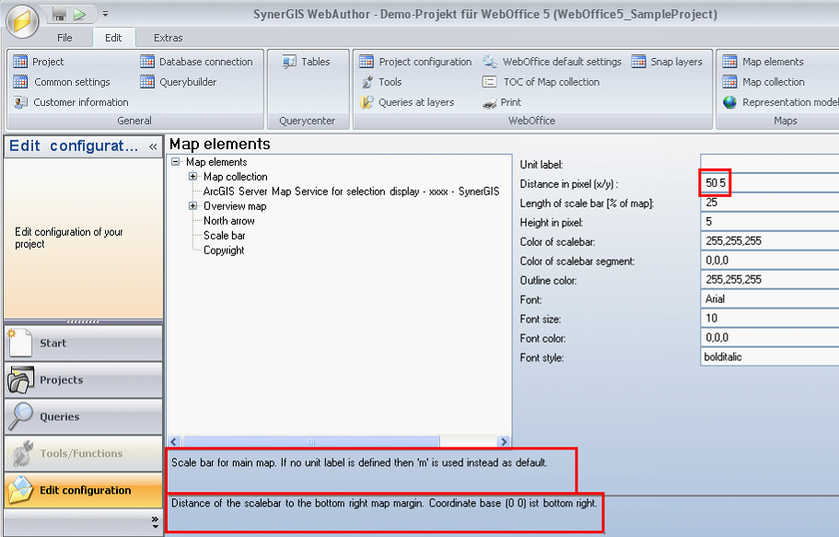Click the WebOffice default settings icon

pyautogui.click(x=490, y=62)
